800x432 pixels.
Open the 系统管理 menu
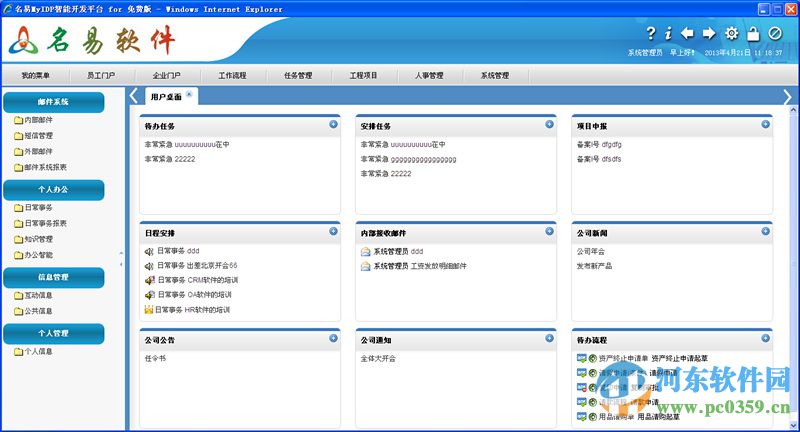point(495,75)
